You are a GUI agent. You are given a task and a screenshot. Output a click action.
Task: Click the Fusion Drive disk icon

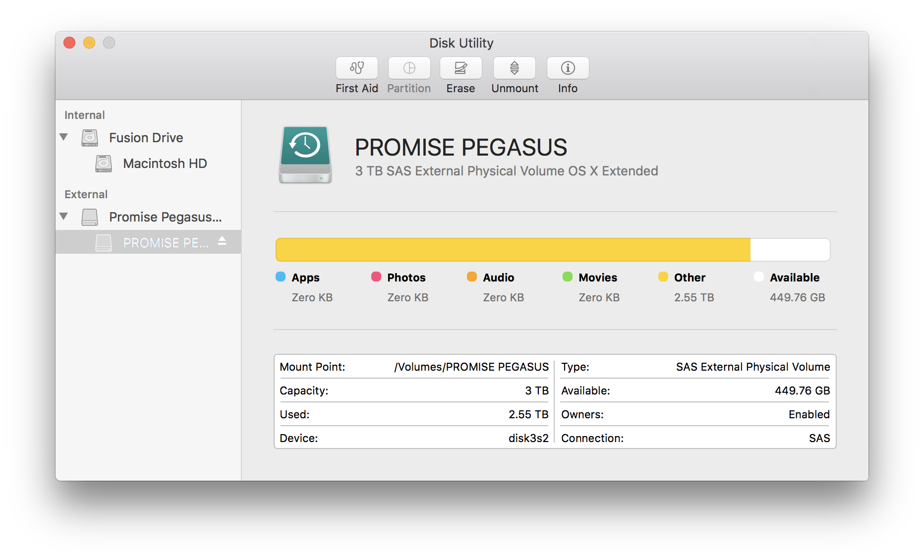point(90,138)
